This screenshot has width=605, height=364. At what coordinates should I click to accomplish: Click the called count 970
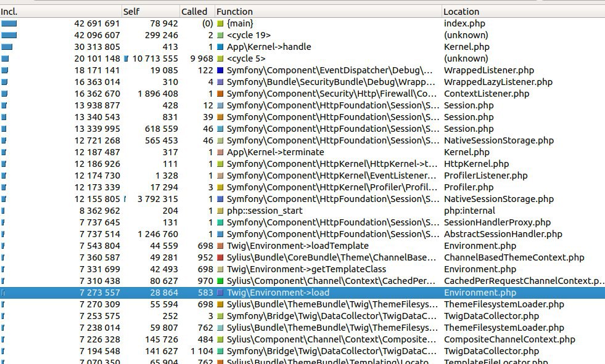click(205, 281)
